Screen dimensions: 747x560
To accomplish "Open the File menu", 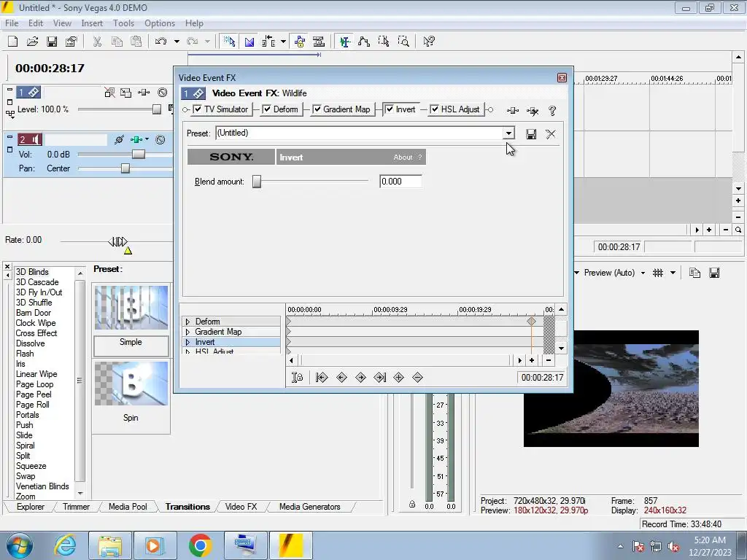I will coord(12,23).
